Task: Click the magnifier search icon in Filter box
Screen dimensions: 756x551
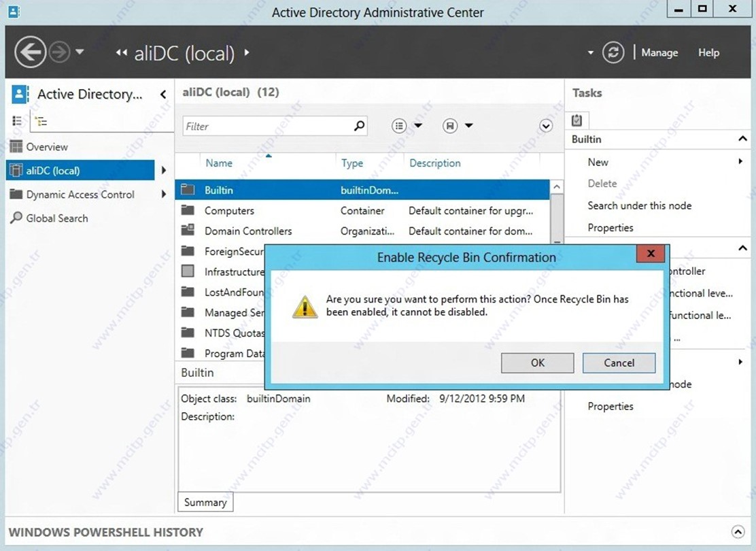Action: [x=359, y=126]
